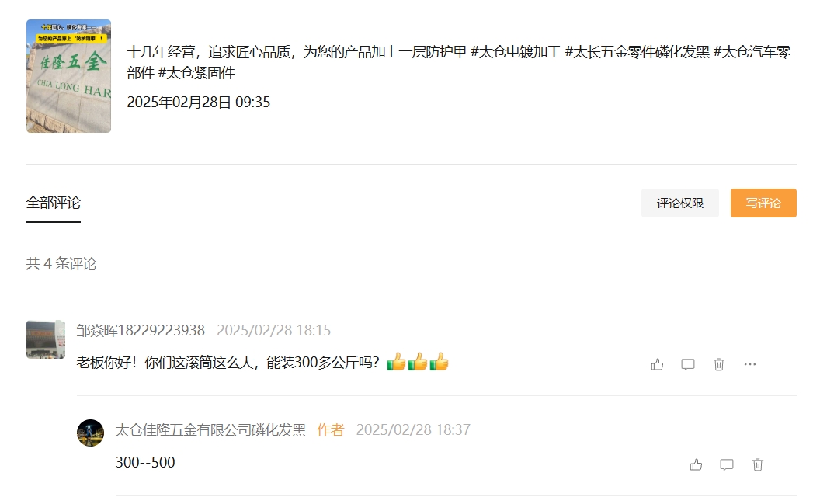
Task: Click the author's round avatar
Action: pyautogui.click(x=90, y=433)
